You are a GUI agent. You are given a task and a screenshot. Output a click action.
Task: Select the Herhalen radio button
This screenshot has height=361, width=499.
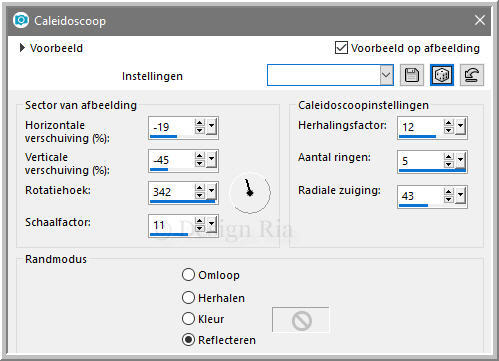(x=188, y=298)
